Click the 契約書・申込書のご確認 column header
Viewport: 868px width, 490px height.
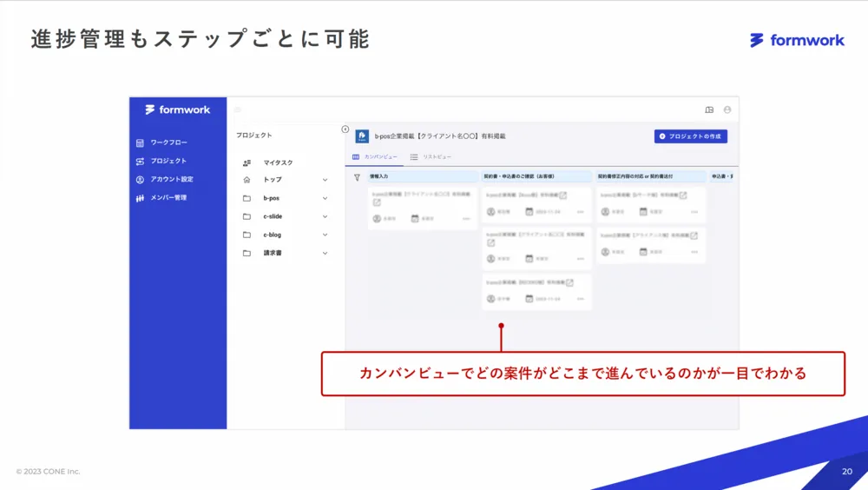point(537,176)
